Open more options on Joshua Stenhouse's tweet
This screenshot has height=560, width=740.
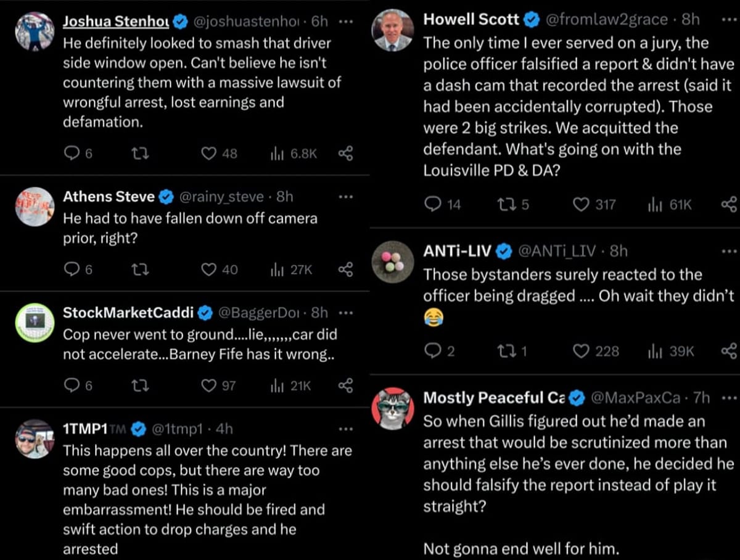(x=346, y=20)
